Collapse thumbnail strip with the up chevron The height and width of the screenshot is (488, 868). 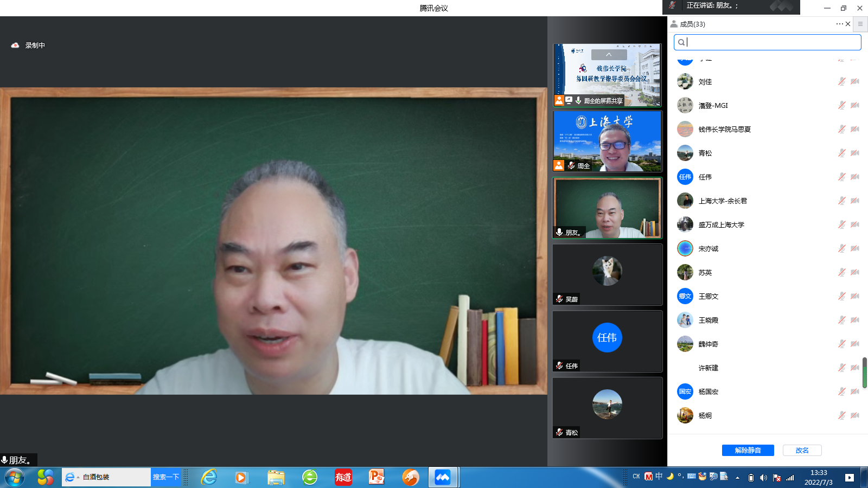pyautogui.click(x=609, y=55)
